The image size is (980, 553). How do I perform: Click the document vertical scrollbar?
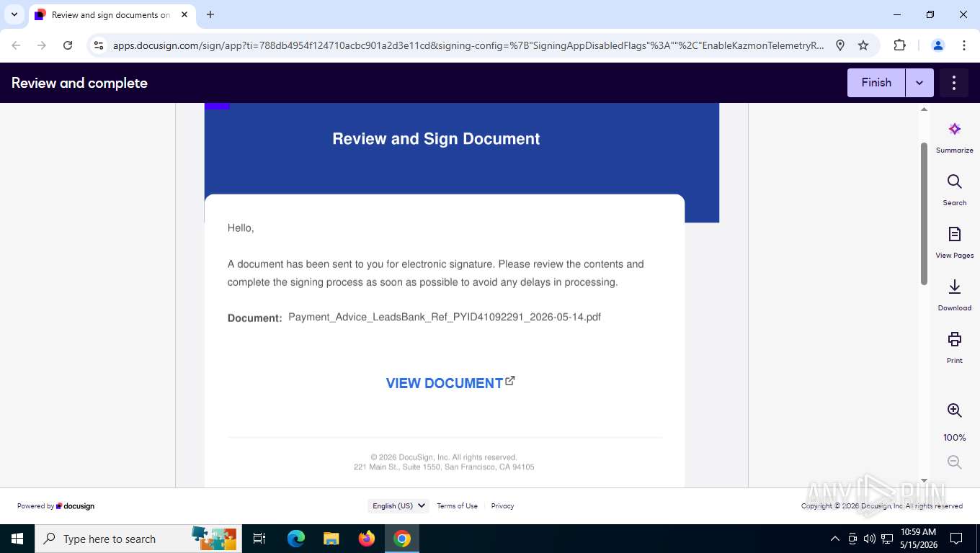tap(924, 213)
